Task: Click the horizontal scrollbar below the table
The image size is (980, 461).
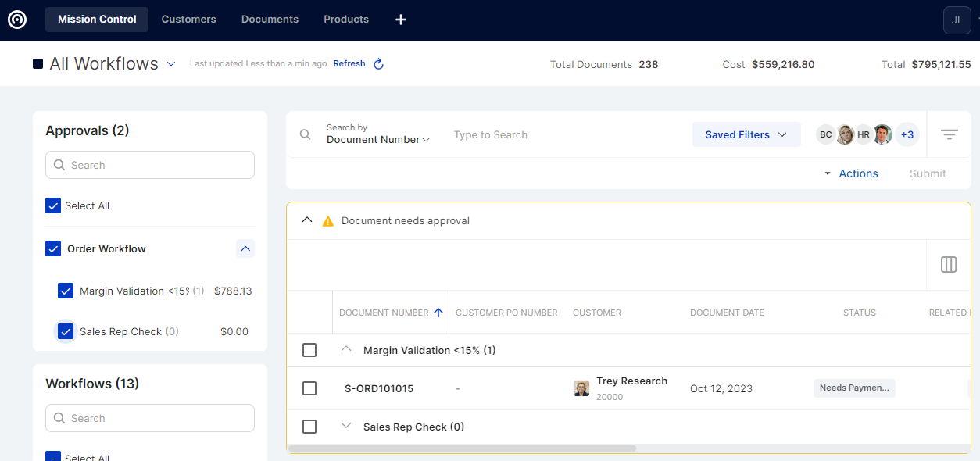Action: tap(462, 448)
